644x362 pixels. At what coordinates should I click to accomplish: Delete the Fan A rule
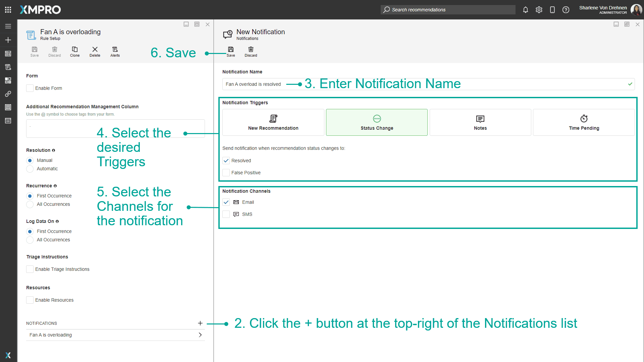pyautogui.click(x=95, y=52)
